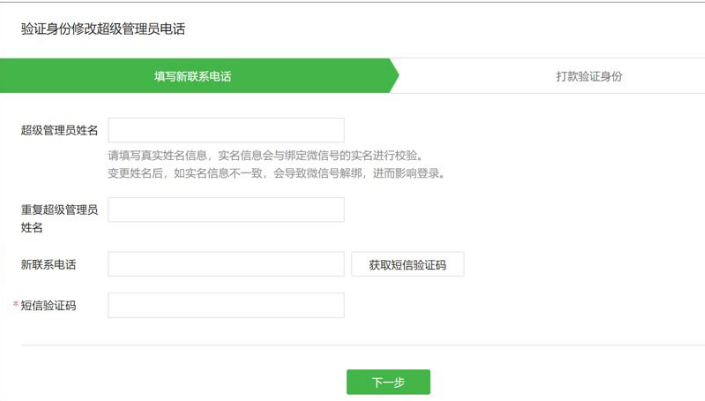Click the 重复超级管理员姓名 label
705x401 pixels.
(x=59, y=218)
